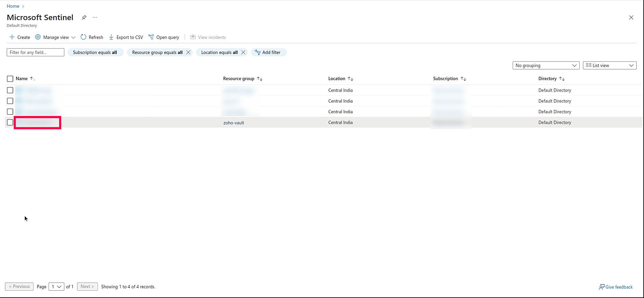Pin Microsoft Sentinel to the dashboard

(84, 17)
